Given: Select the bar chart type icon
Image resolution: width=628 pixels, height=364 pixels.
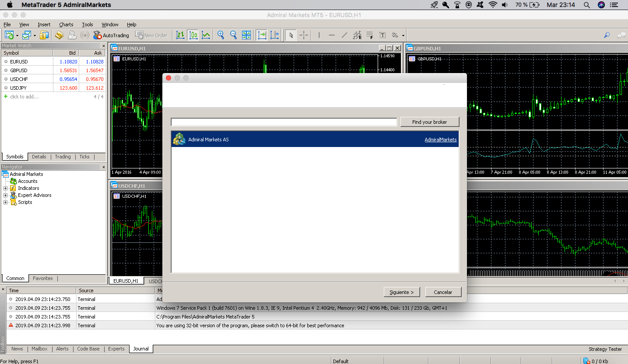Looking at the screenshot, I should coord(180,35).
